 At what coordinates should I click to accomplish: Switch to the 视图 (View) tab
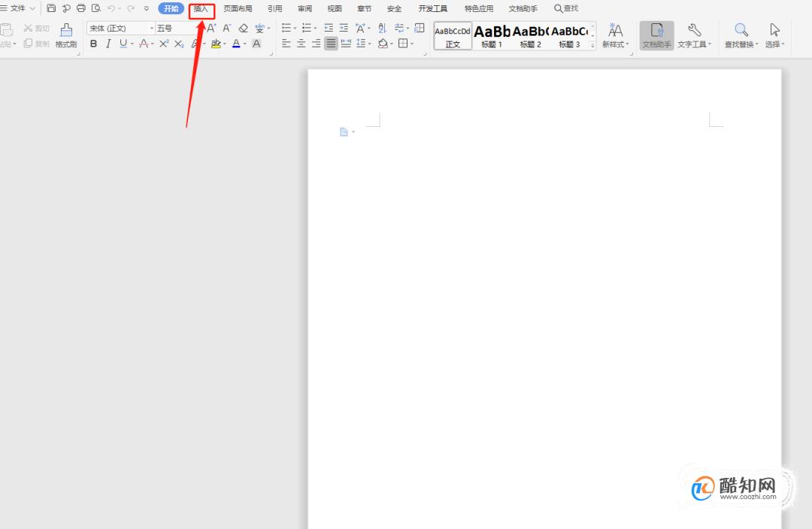[x=335, y=9]
